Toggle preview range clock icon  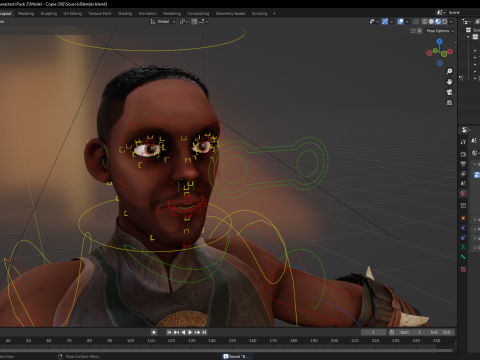click(392, 332)
